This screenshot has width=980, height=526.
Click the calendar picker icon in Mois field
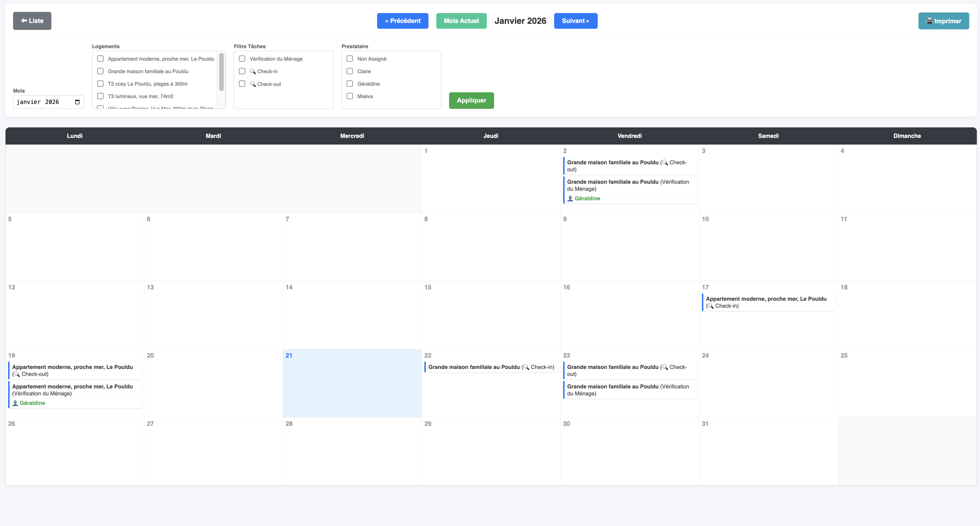[x=77, y=102]
